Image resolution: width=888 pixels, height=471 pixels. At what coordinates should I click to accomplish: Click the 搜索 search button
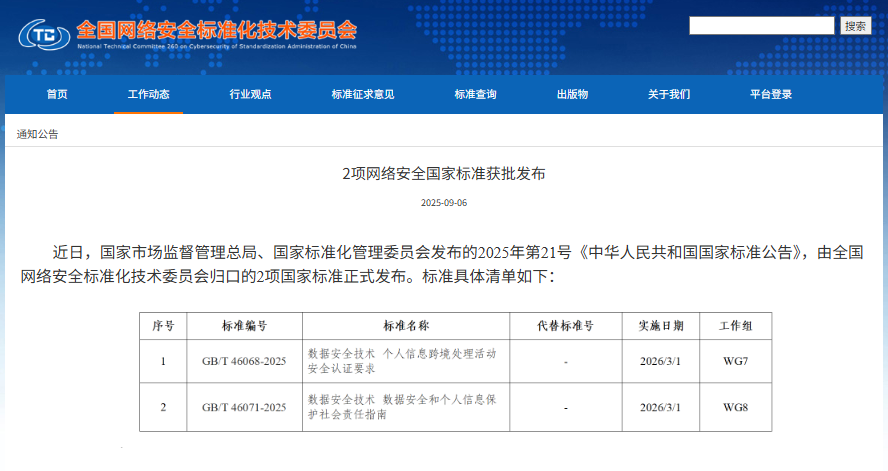coord(855,25)
